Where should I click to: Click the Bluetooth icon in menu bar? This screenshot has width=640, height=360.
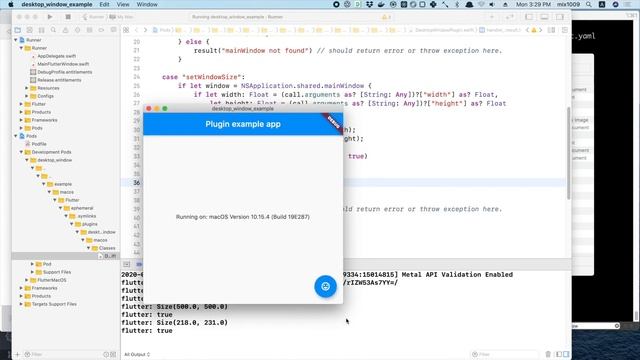(457, 4)
